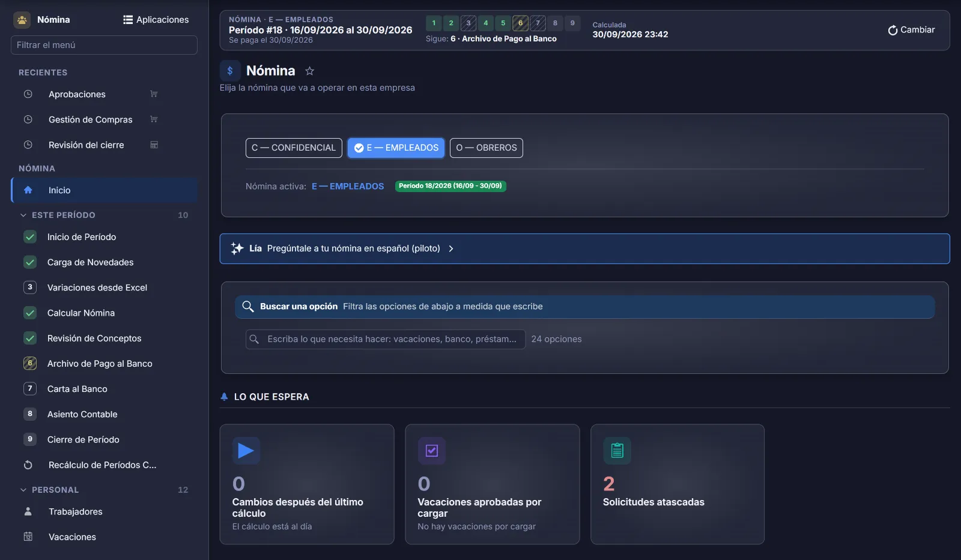Viewport: 961px width, 560px height.
Task: Go to Inicio home icon
Action: click(28, 190)
